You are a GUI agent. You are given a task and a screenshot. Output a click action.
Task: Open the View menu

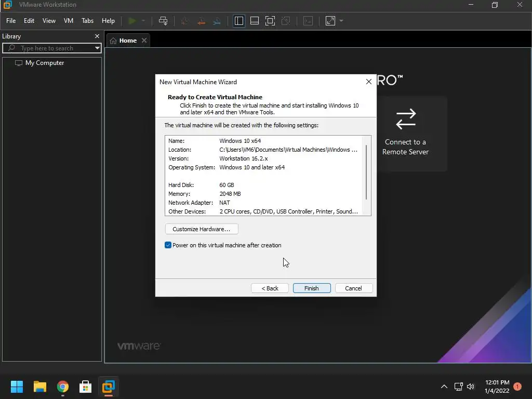pyautogui.click(x=49, y=21)
